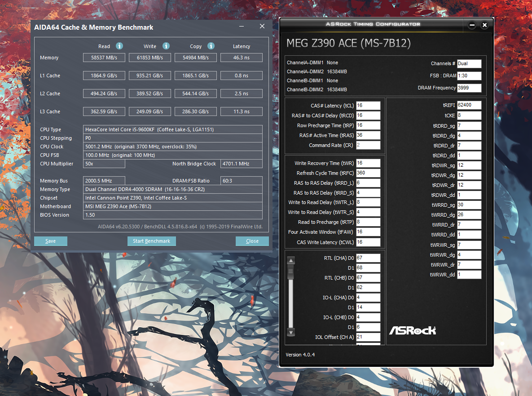Click the tWRRD_dg value field

(469, 215)
